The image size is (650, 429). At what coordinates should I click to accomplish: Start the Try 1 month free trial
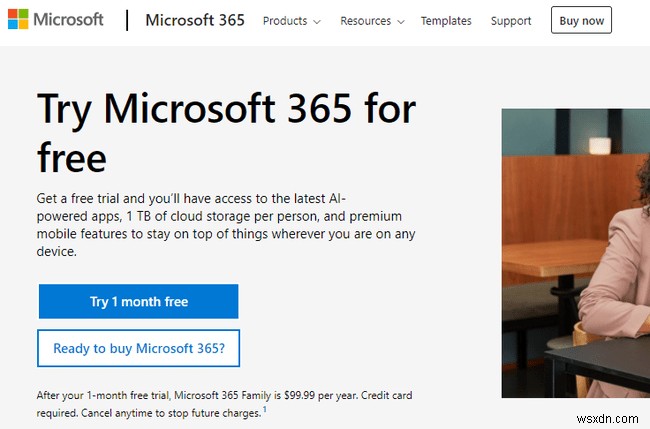[x=138, y=301]
